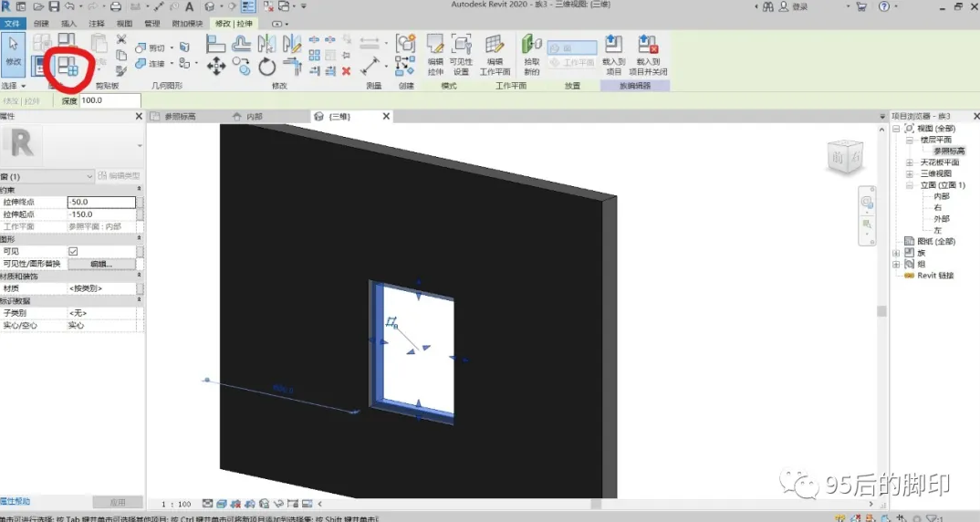
Task: Click the shopping cart icon in title bar
Action: 861,7
